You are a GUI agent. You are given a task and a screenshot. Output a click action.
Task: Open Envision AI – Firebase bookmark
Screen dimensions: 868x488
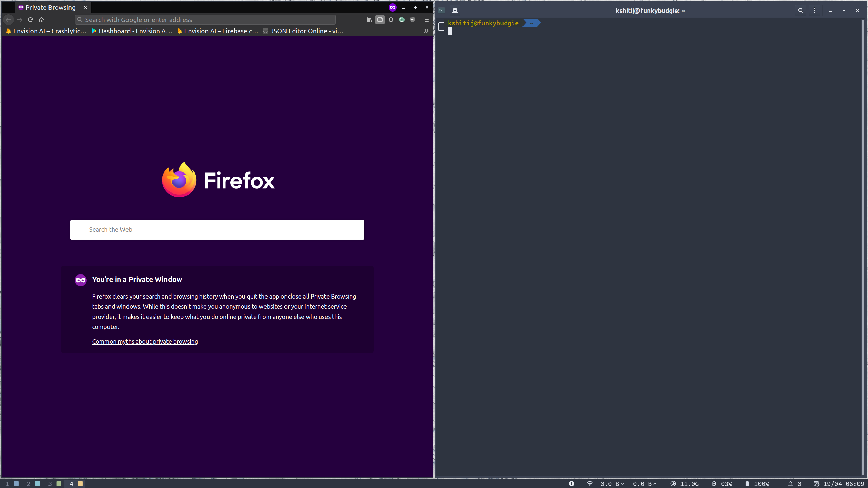218,31
